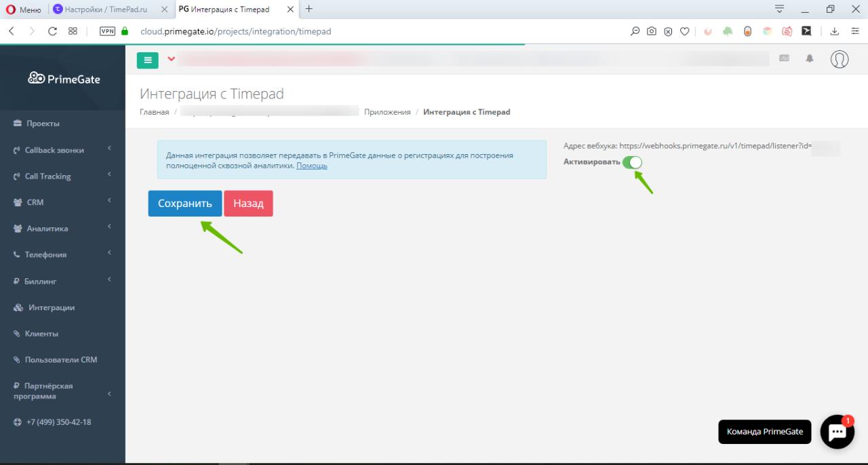Take a snapshot with camera icon
Image resolution: width=868 pixels, height=465 pixels.
click(x=652, y=31)
